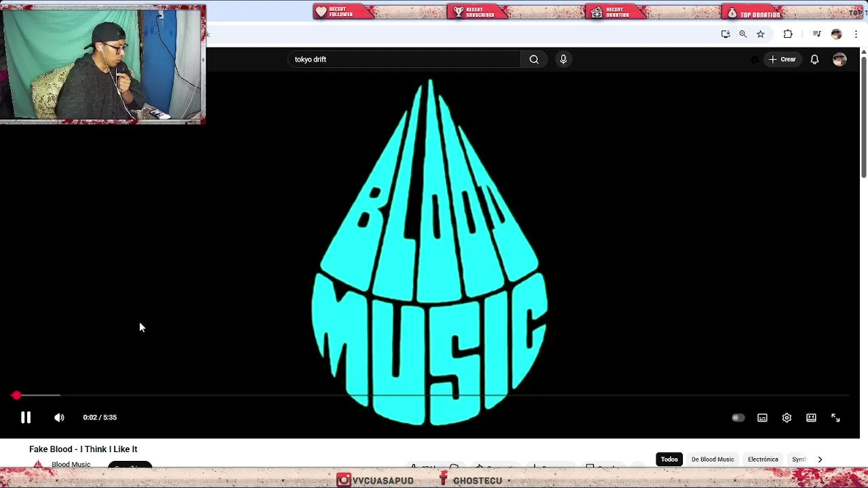Screen dimensions: 868x488
Task: Click the Blood Music droplet video frame
Action: coord(430,252)
